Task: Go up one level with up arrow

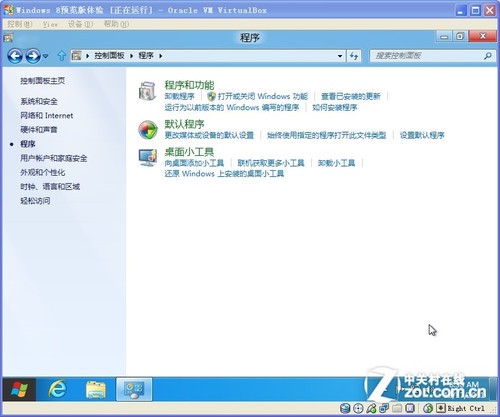Action: (x=61, y=56)
